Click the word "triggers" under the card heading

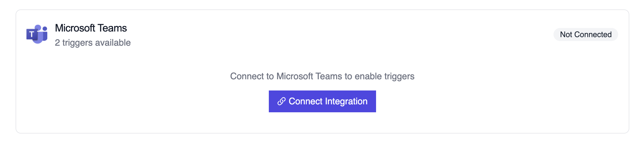point(78,43)
